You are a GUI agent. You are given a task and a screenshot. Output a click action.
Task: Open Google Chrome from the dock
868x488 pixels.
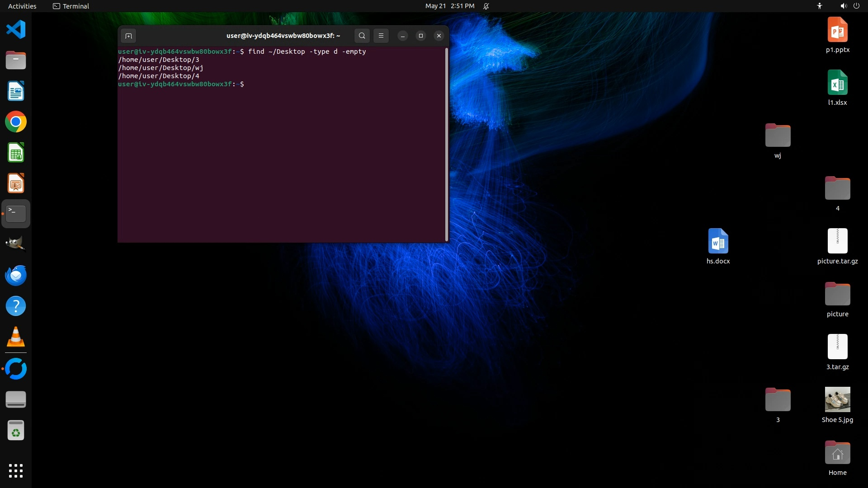coord(16,122)
